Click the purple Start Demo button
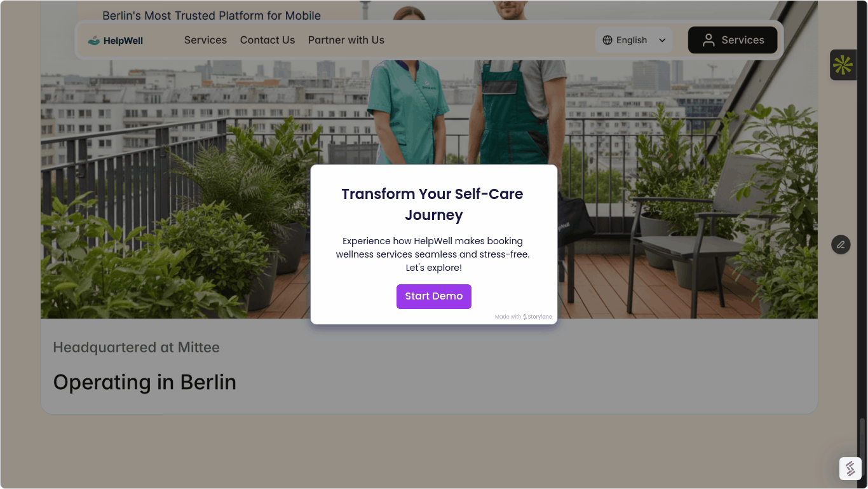This screenshot has height=489, width=868. [x=434, y=296]
